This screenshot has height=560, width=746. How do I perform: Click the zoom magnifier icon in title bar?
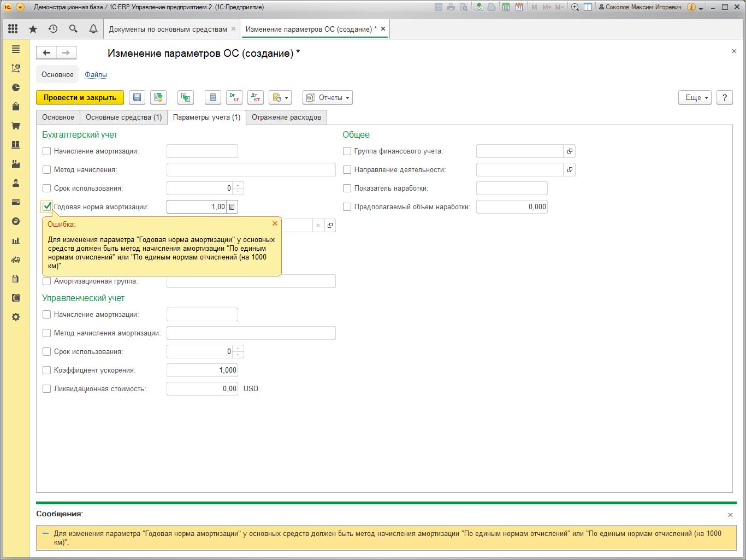(575, 7)
